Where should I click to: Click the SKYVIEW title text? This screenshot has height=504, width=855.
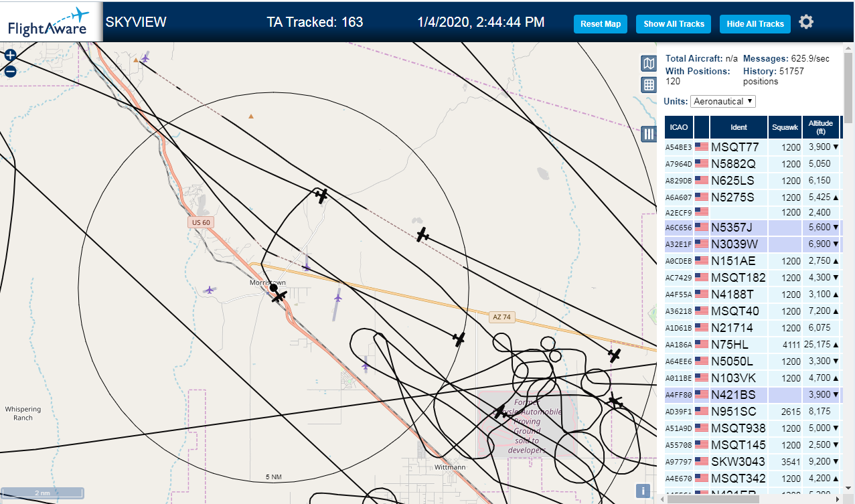click(x=136, y=22)
